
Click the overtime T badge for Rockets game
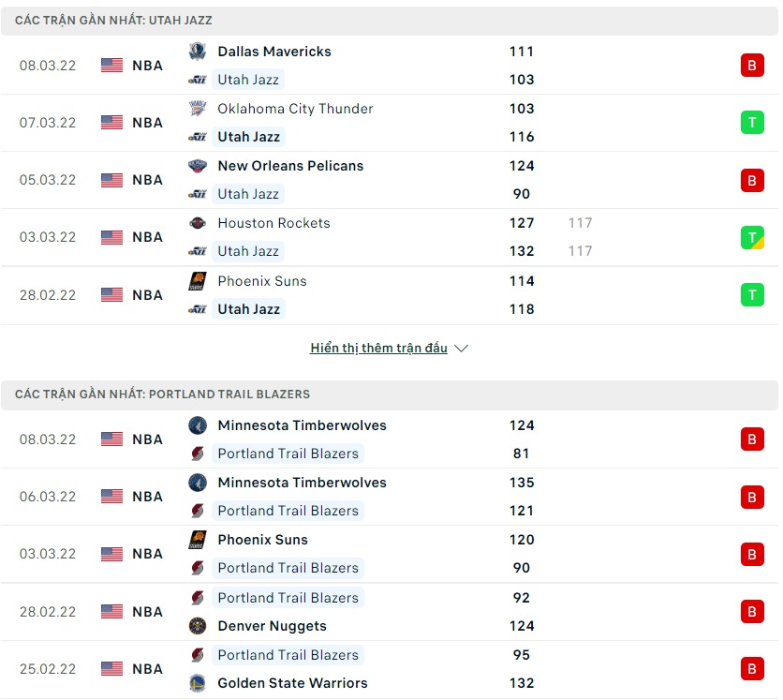(752, 237)
